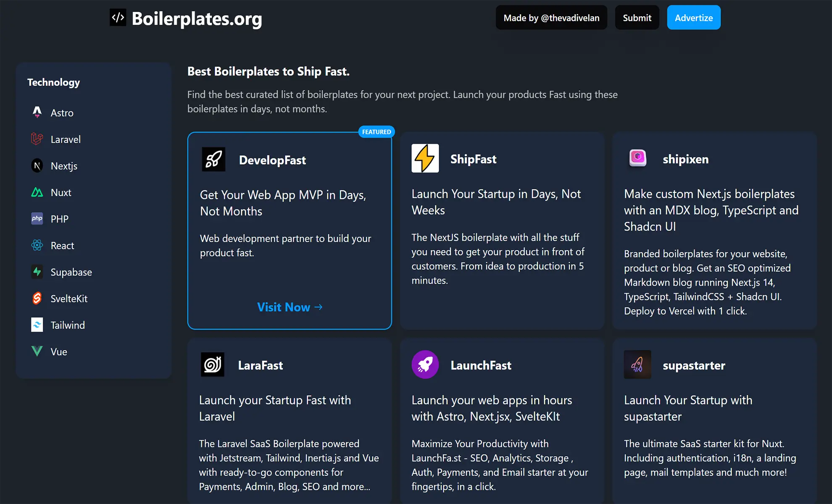Open the PHP technology category
Image resolution: width=832 pixels, height=504 pixels.
click(x=59, y=219)
